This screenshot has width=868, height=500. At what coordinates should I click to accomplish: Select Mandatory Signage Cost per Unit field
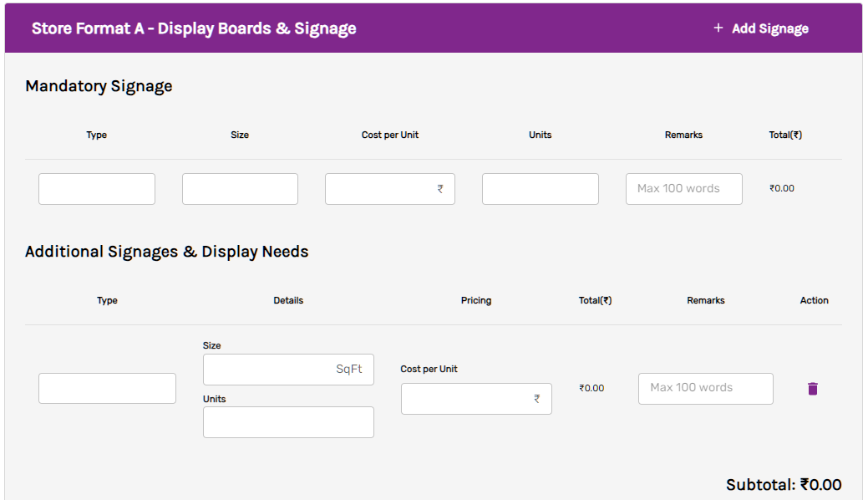coord(381,189)
